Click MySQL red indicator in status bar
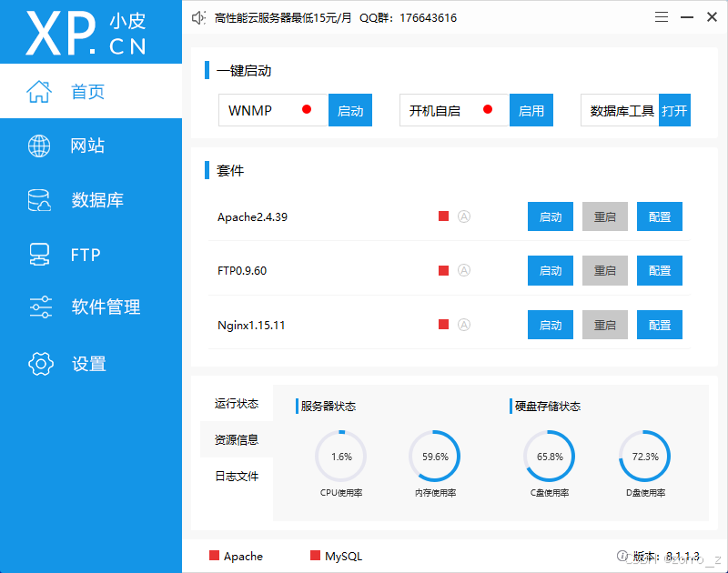The width and height of the screenshot is (728, 573). pos(315,556)
